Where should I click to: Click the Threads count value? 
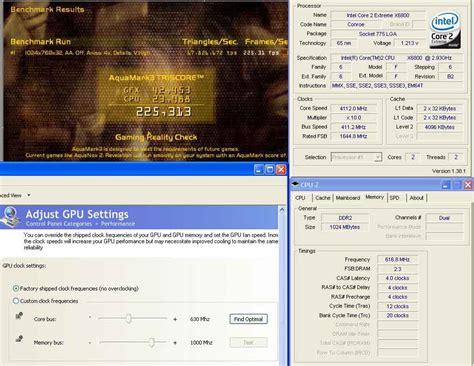(456, 157)
